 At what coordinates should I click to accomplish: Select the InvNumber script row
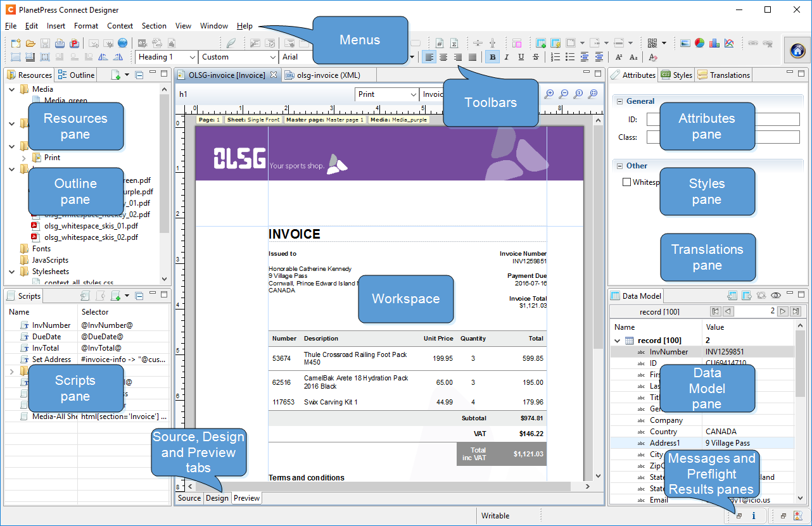pos(87,325)
